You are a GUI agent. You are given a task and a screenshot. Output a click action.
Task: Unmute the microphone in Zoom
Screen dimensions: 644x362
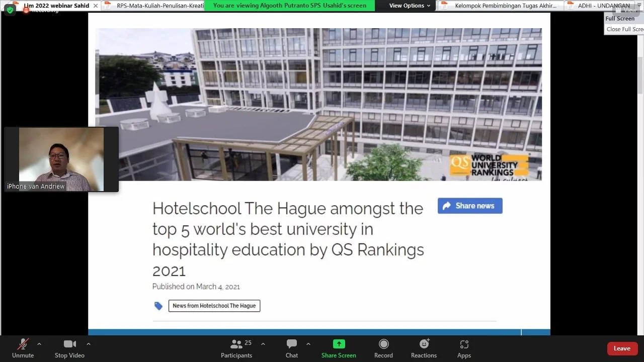click(x=23, y=348)
